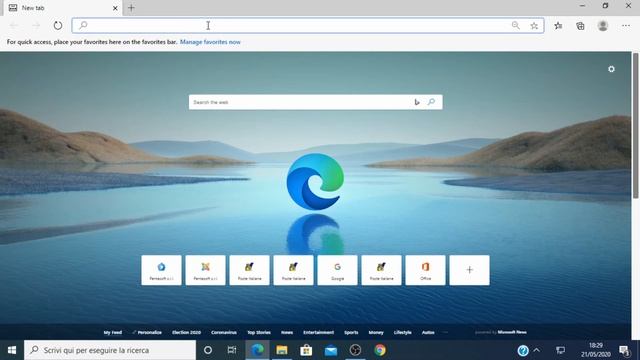Add this page to favorites star

(x=534, y=26)
